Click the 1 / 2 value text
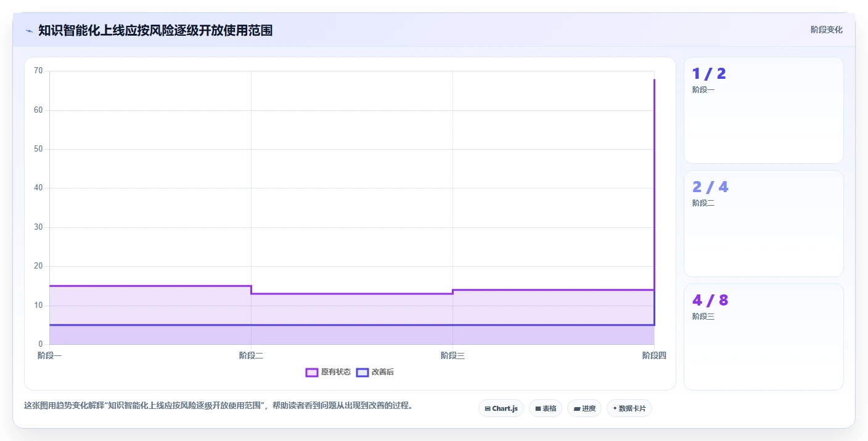The height and width of the screenshot is (441, 868). click(709, 74)
